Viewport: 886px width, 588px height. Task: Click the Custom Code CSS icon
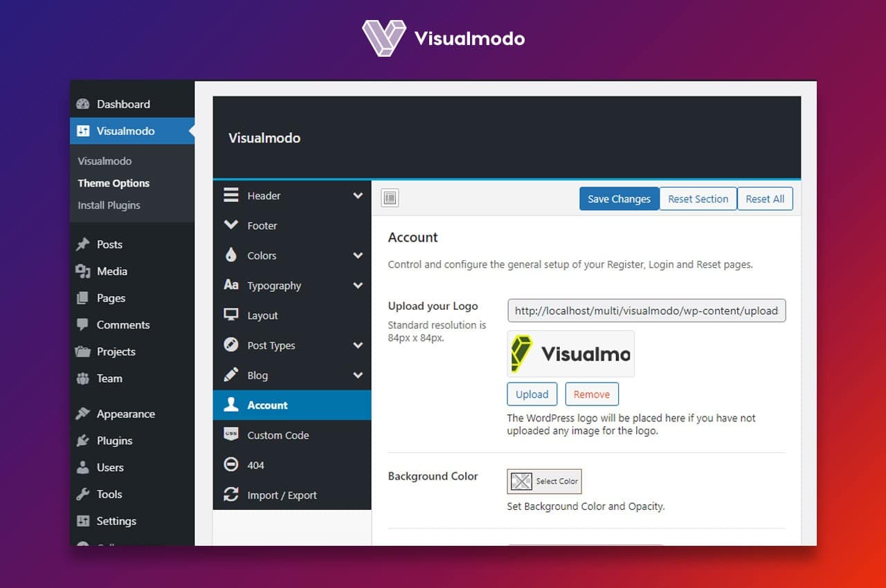coord(231,434)
